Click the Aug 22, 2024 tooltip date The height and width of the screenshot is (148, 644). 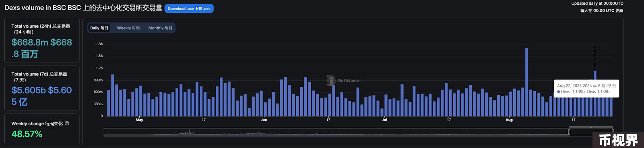pos(586,85)
